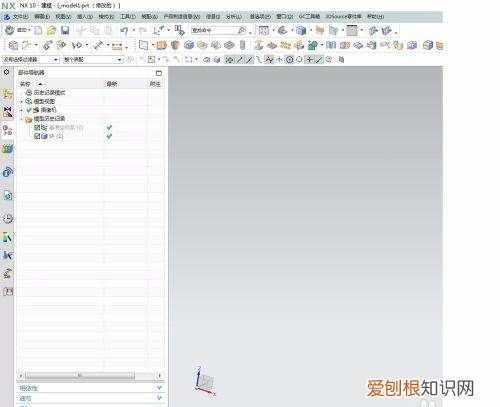Image resolution: width=500 pixels, height=407 pixels.
Task: Click the 最新 column header
Action: 112,84
